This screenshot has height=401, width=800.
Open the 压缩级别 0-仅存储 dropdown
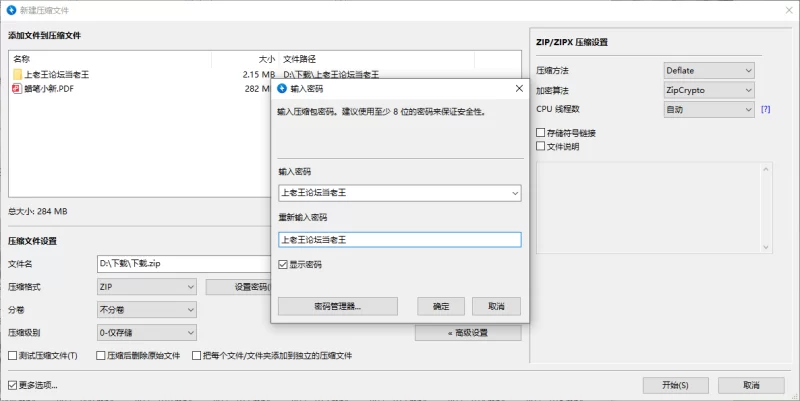pyautogui.click(x=147, y=333)
